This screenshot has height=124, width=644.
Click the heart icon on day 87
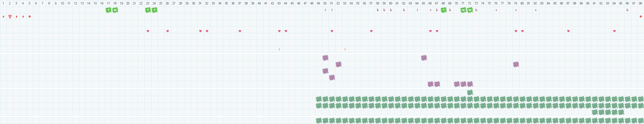click(568, 31)
